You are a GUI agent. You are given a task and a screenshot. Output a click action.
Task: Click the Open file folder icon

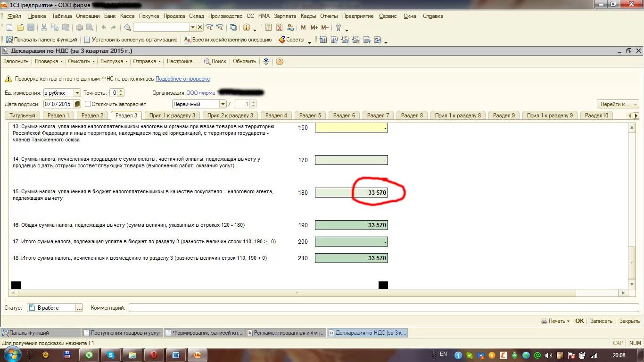coord(20,28)
